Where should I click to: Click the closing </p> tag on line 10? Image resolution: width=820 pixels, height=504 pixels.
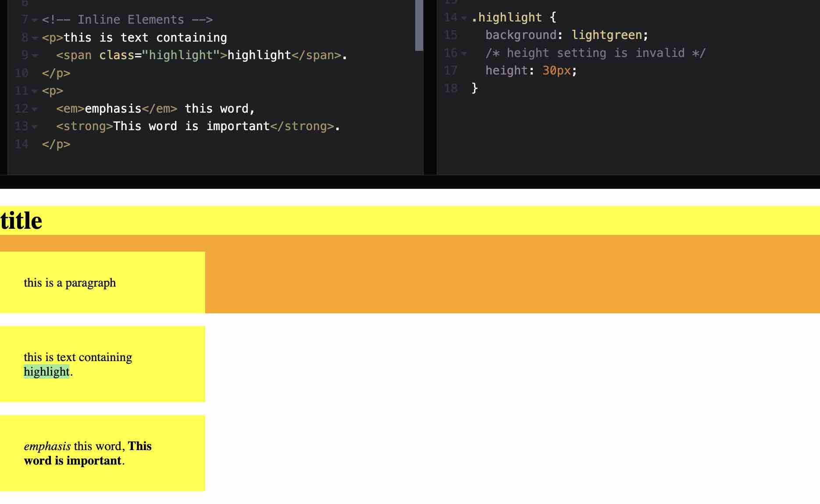coord(56,73)
